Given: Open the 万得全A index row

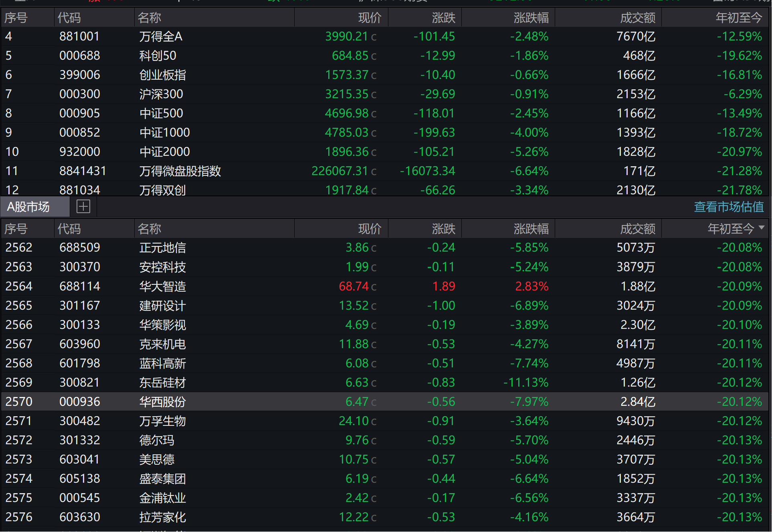Looking at the screenshot, I should [x=161, y=36].
